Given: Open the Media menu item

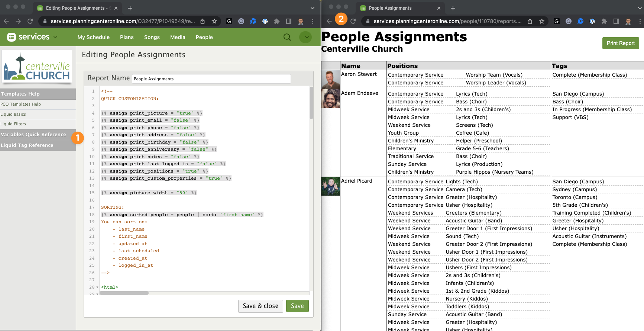Looking at the screenshot, I should tap(178, 37).
